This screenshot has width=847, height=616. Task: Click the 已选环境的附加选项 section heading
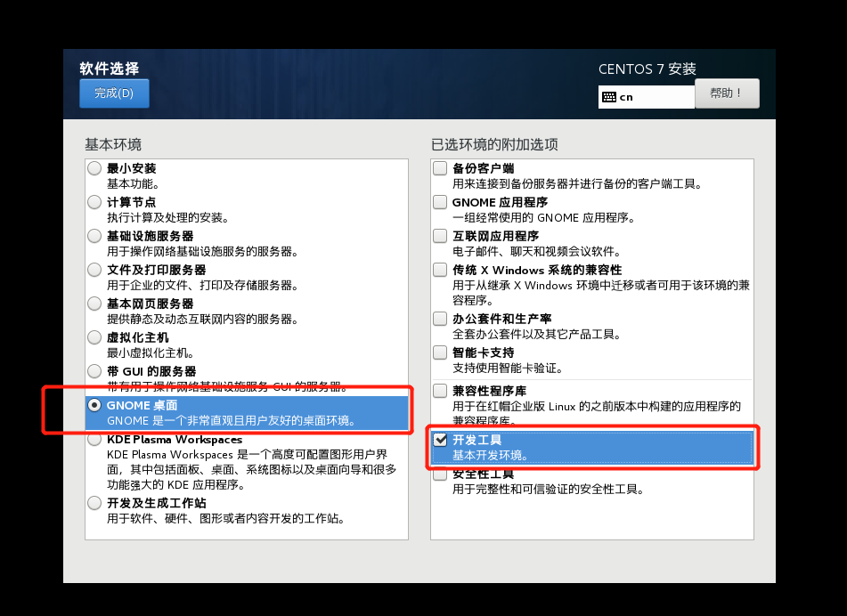[x=494, y=145]
